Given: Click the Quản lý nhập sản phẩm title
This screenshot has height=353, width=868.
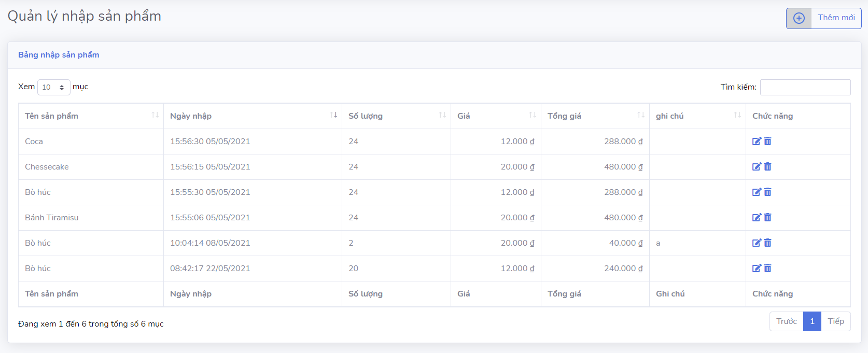Looking at the screenshot, I should [x=84, y=17].
